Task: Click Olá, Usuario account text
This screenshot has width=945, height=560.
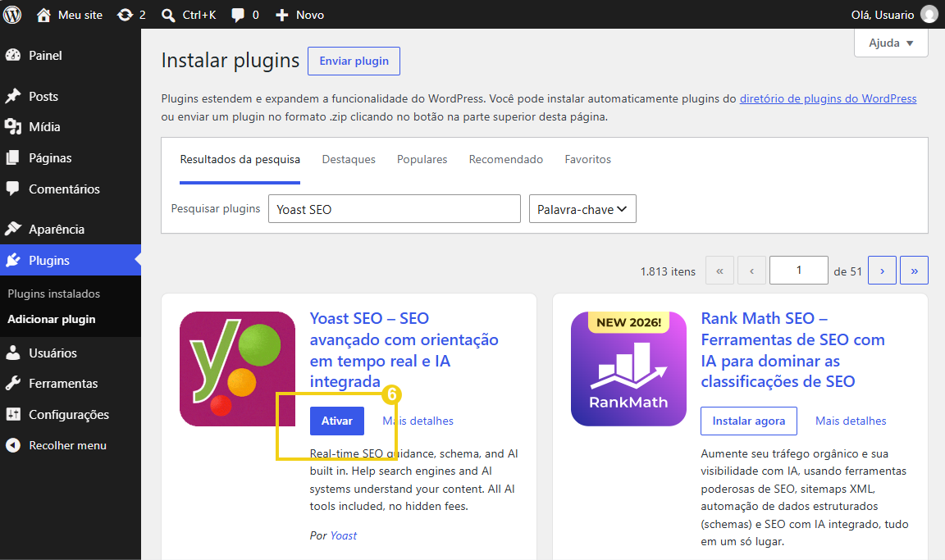Action: [x=883, y=15]
